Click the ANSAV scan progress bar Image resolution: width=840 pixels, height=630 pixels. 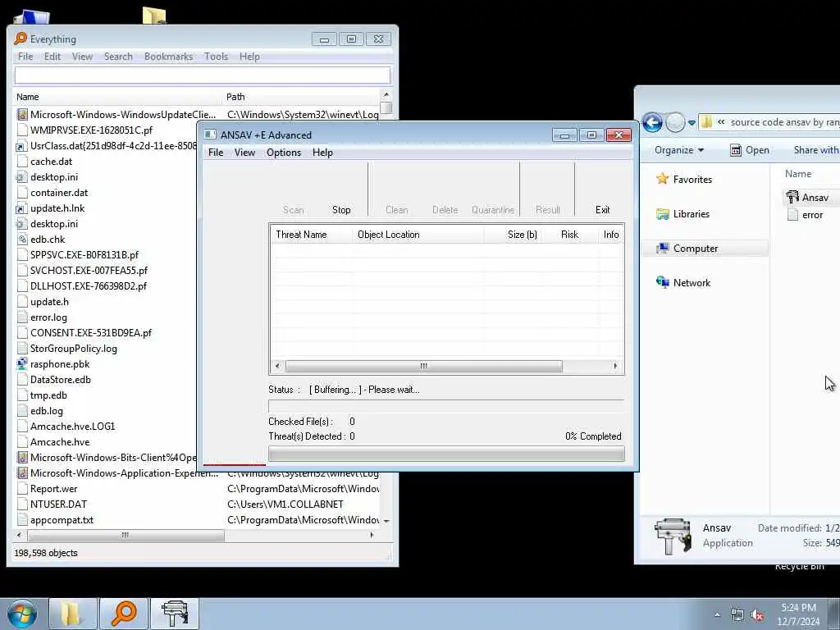pos(446,454)
